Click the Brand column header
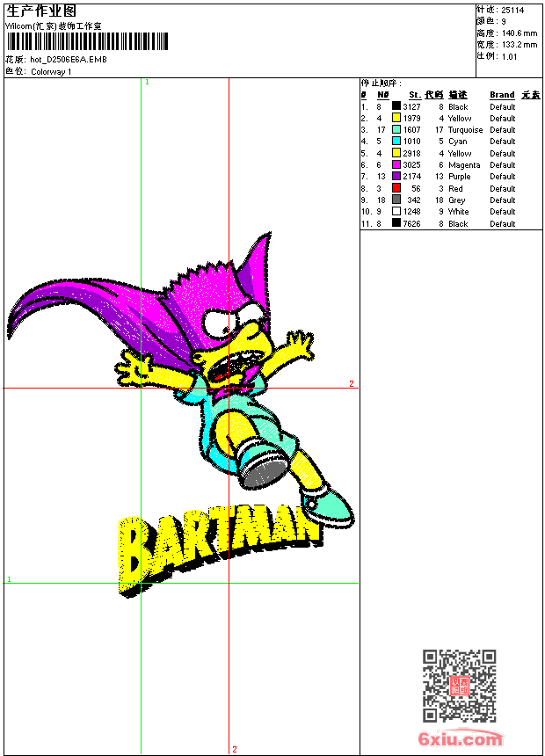The image size is (545, 756). click(502, 95)
